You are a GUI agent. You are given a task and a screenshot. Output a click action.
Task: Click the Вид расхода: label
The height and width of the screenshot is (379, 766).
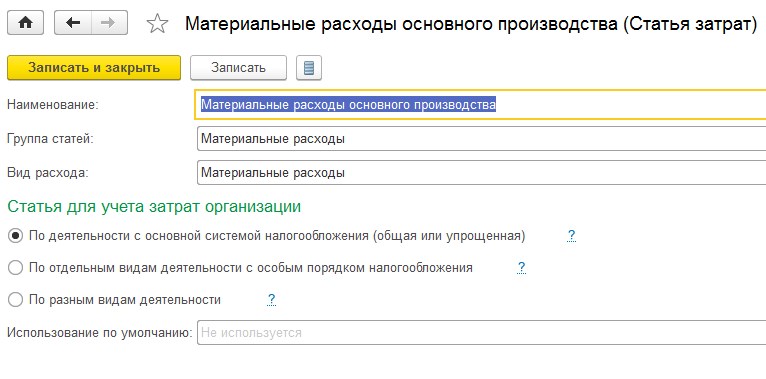[48, 173]
